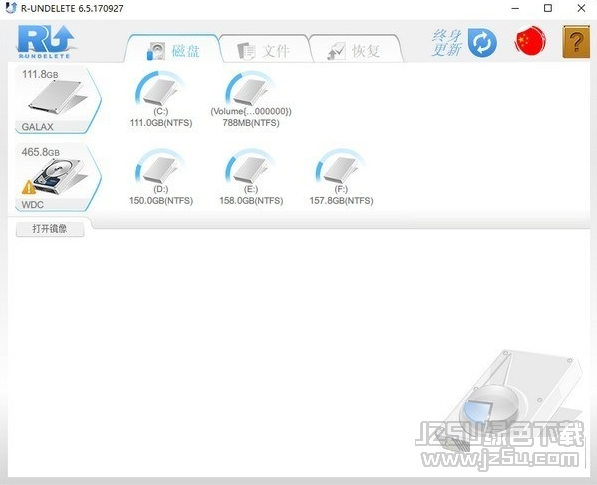
Task: Click the R-UNDELETE title bar app icon
Action: click(11, 8)
